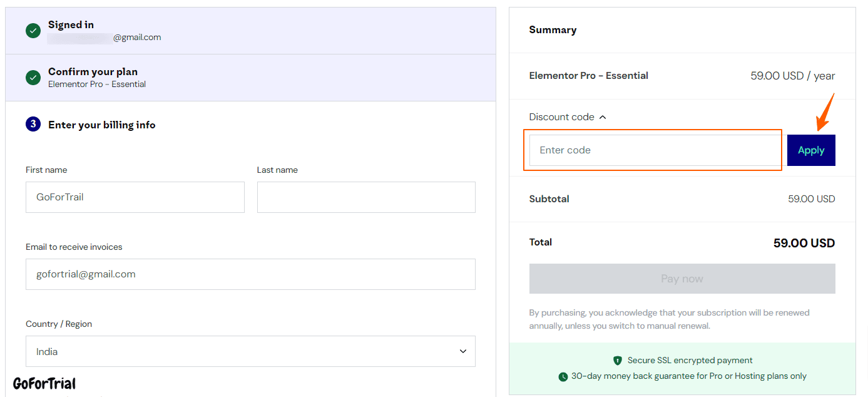Open the Country / Region dropdown
Image resolution: width=868 pixels, height=397 pixels.
(250, 351)
